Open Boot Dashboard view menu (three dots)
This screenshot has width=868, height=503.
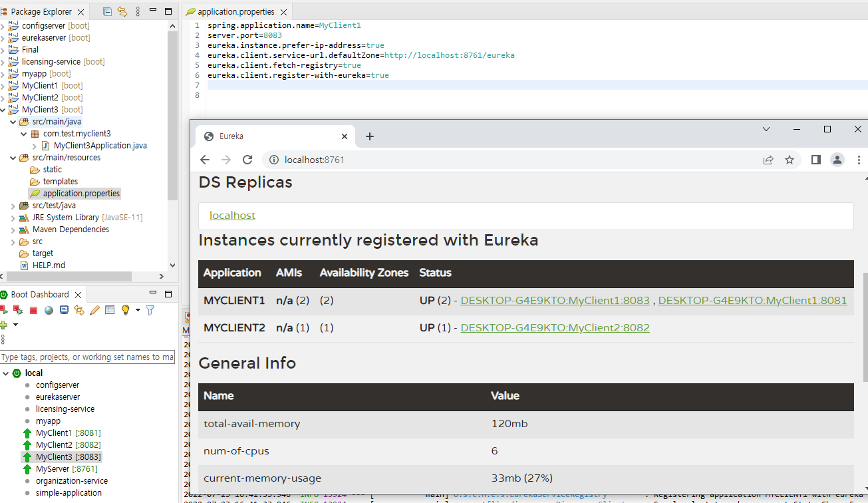pyautogui.click(x=3, y=339)
